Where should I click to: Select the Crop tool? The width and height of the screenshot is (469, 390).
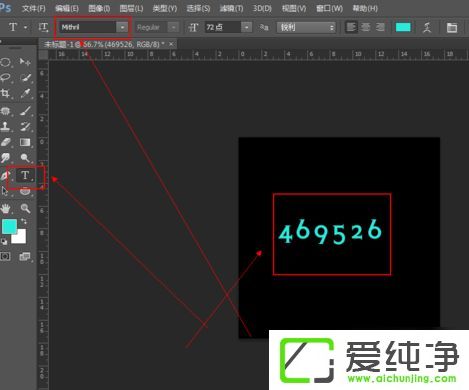6,94
